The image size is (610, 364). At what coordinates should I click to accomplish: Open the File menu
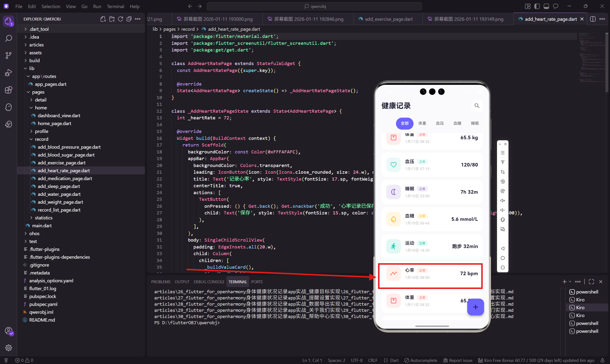(x=19, y=6)
